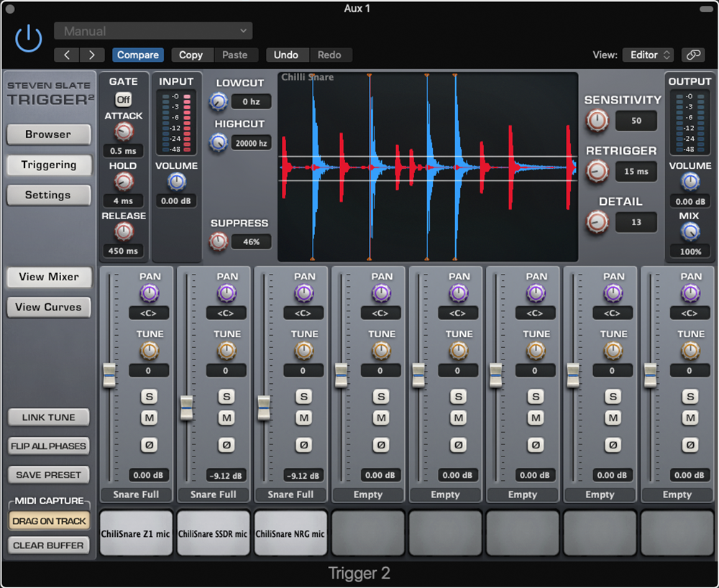Open the Browser page
This screenshot has width=719, height=588.
point(48,134)
